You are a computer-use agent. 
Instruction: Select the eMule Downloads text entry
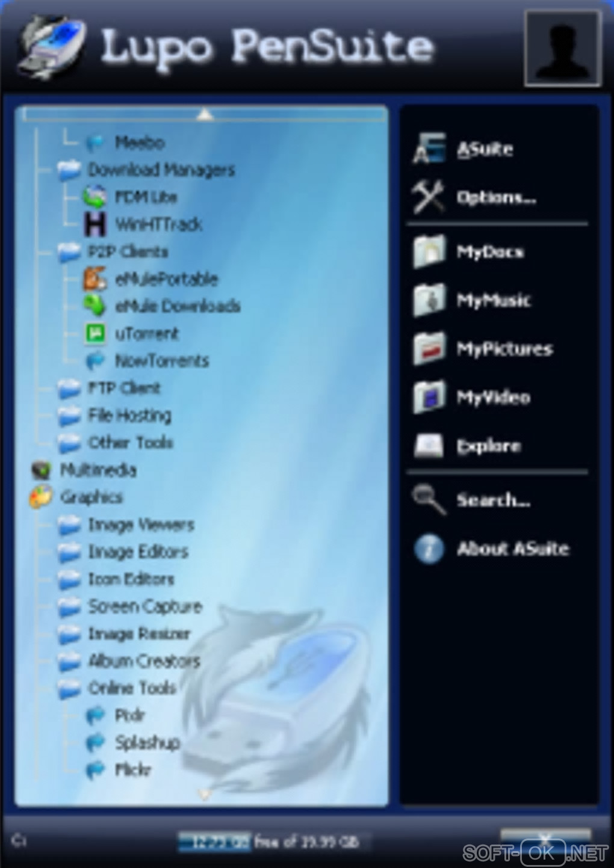point(178,306)
